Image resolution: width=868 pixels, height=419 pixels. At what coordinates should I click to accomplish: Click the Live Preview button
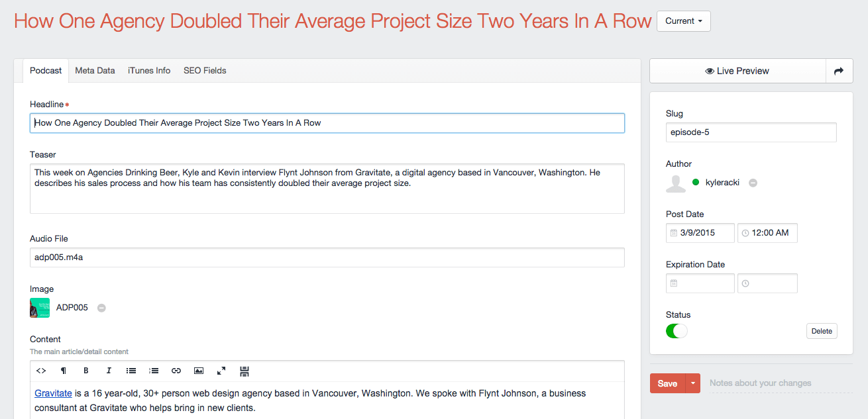(x=737, y=71)
